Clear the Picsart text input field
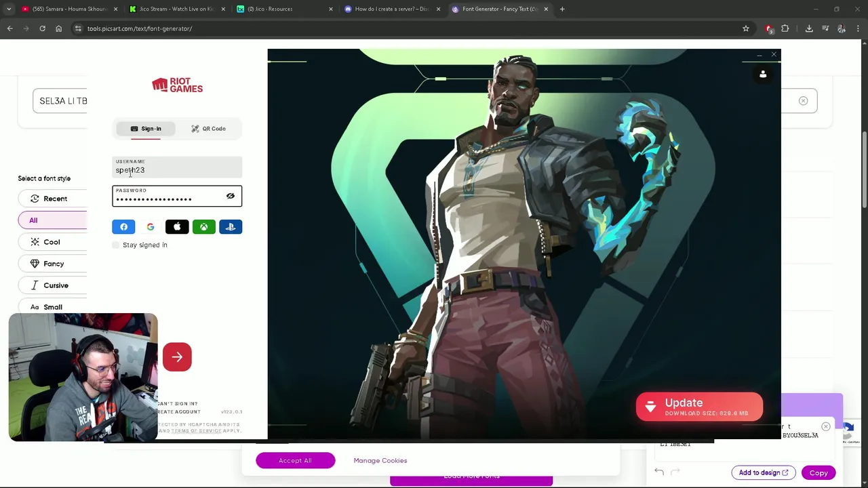 click(x=803, y=101)
